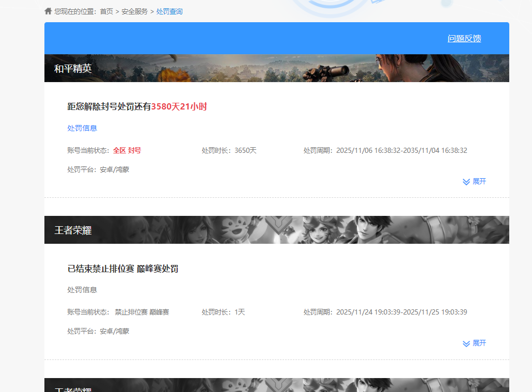Click the 处罚时长 3650天 duration text
Viewport: 532px width, 392px height.
coord(229,150)
